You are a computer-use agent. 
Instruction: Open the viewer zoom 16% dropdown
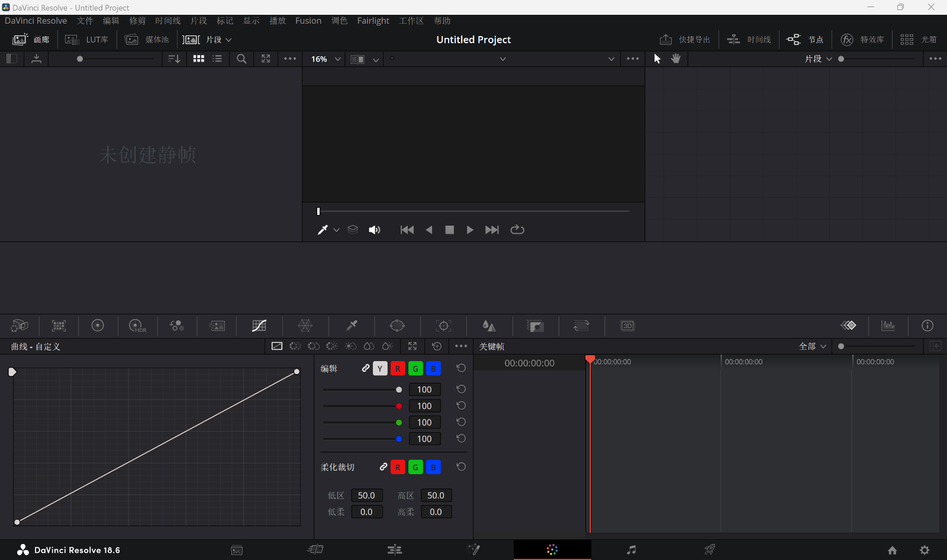[x=327, y=59]
